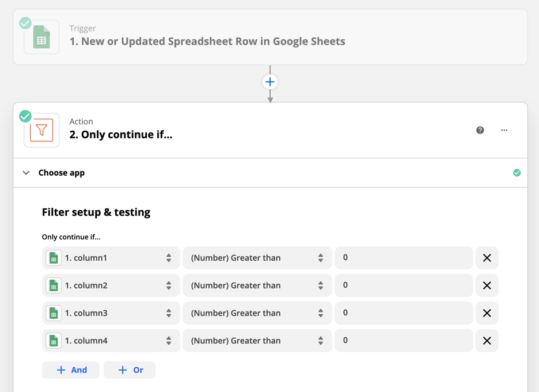Open the help question mark icon
Screen dimensions: 539x392
tap(480, 130)
